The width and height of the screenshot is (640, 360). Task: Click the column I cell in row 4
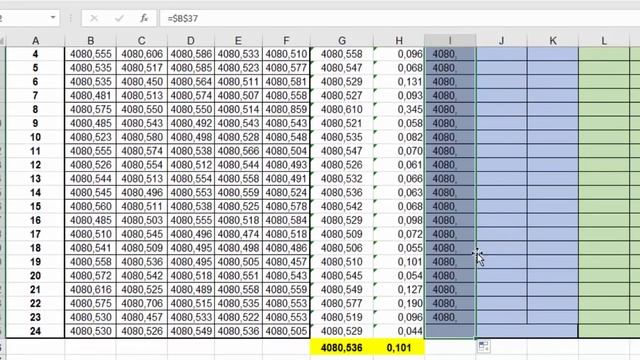click(x=450, y=54)
